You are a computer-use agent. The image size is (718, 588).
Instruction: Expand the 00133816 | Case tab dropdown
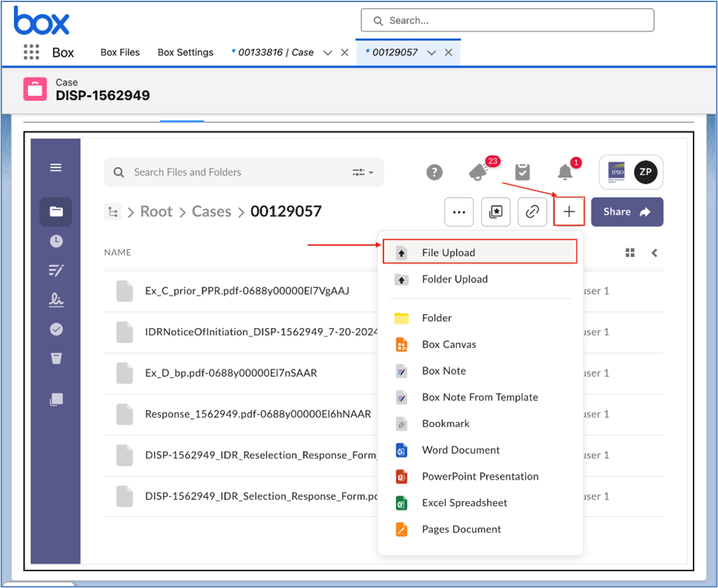coord(327,52)
